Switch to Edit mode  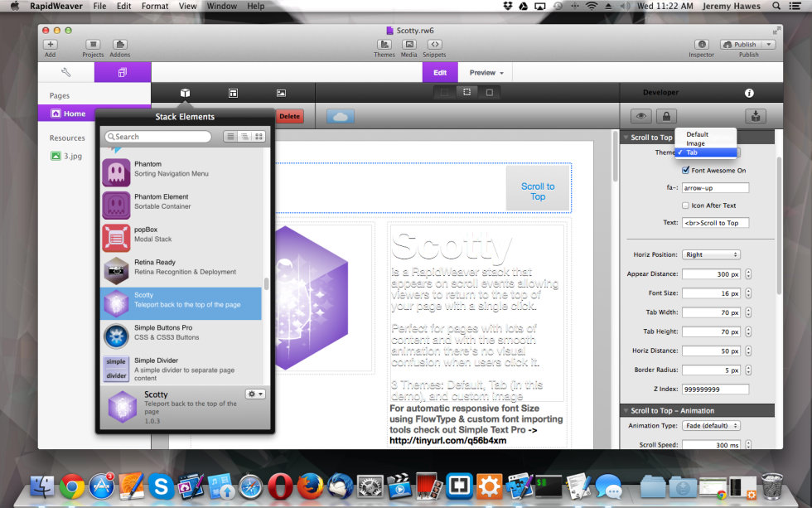tap(440, 72)
